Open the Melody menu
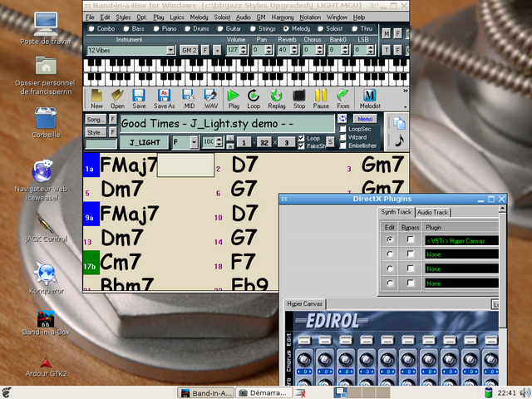Screen dimensions: 532x399 (x=199, y=17)
